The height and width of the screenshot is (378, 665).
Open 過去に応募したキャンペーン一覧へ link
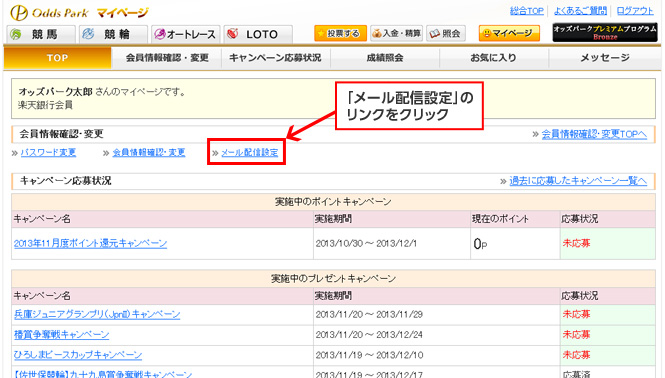click(578, 181)
